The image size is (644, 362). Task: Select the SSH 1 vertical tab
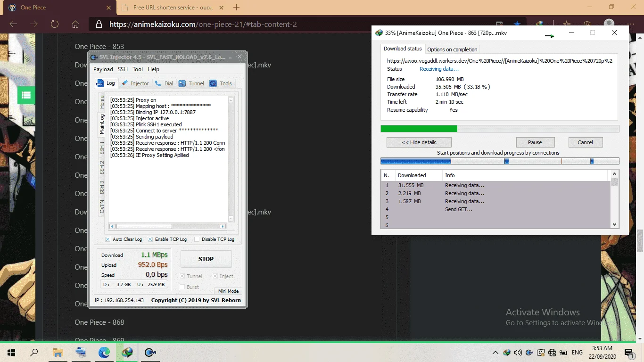102,148
